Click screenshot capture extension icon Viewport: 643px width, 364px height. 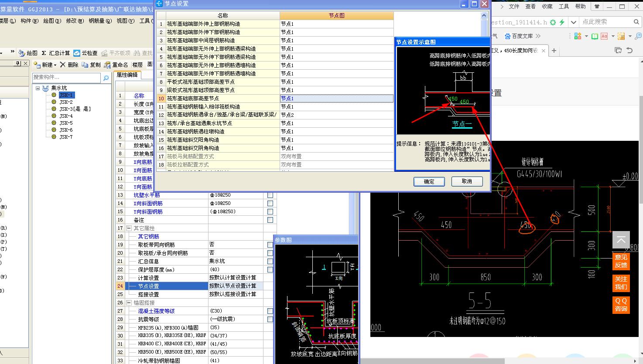[x=621, y=36]
